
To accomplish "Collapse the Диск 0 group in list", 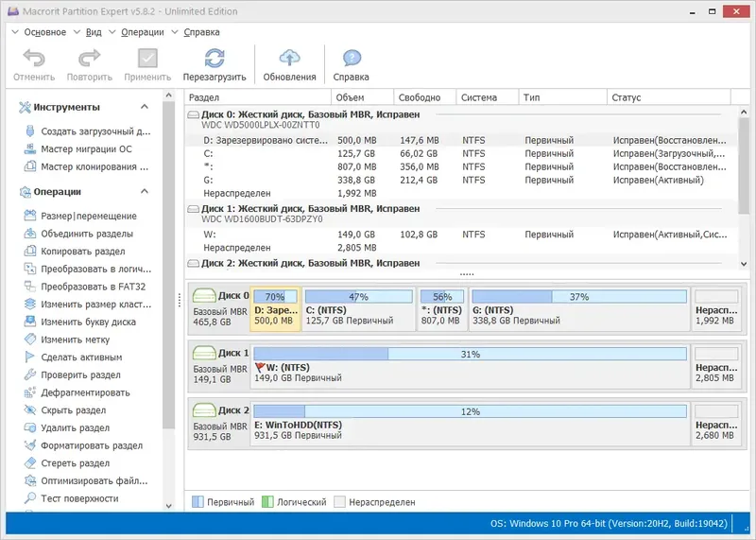I will [193, 114].
